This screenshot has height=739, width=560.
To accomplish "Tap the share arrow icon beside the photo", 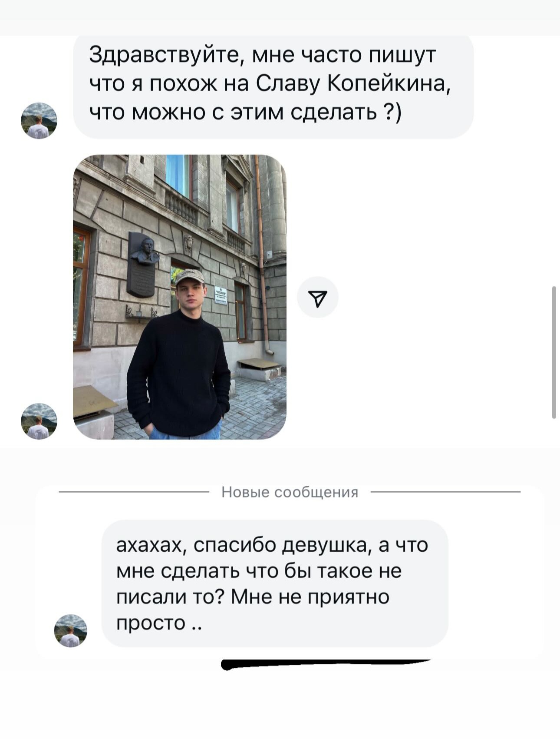I will click(x=317, y=297).
